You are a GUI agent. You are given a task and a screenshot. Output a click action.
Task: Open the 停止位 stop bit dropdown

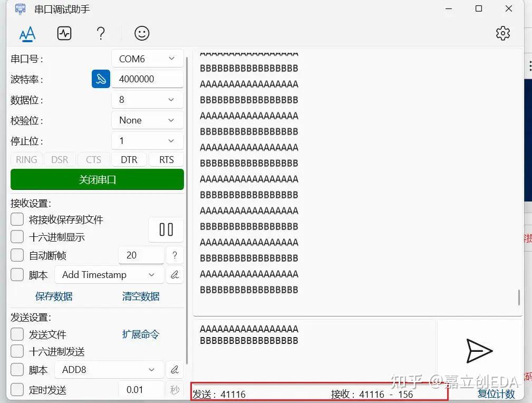(147, 140)
